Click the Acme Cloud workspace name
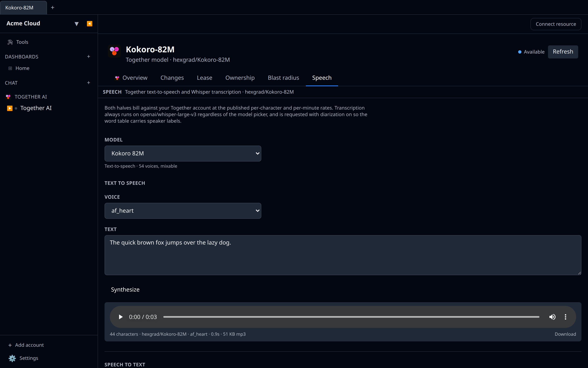588x368 pixels. [x=23, y=23]
